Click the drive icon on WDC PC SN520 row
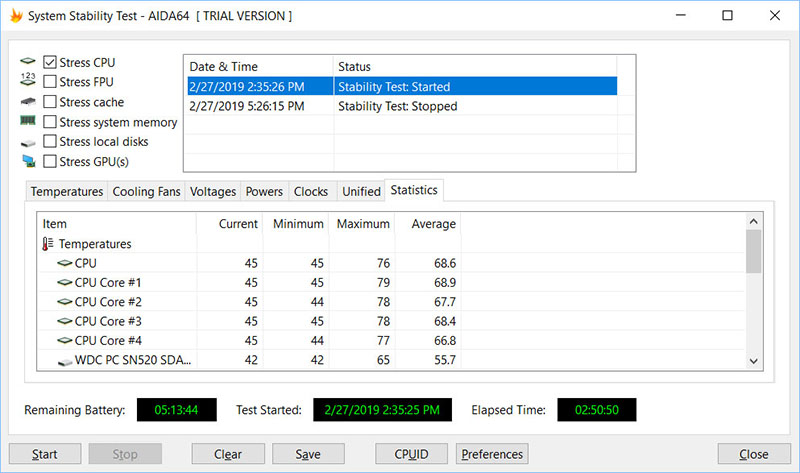 [x=65, y=361]
